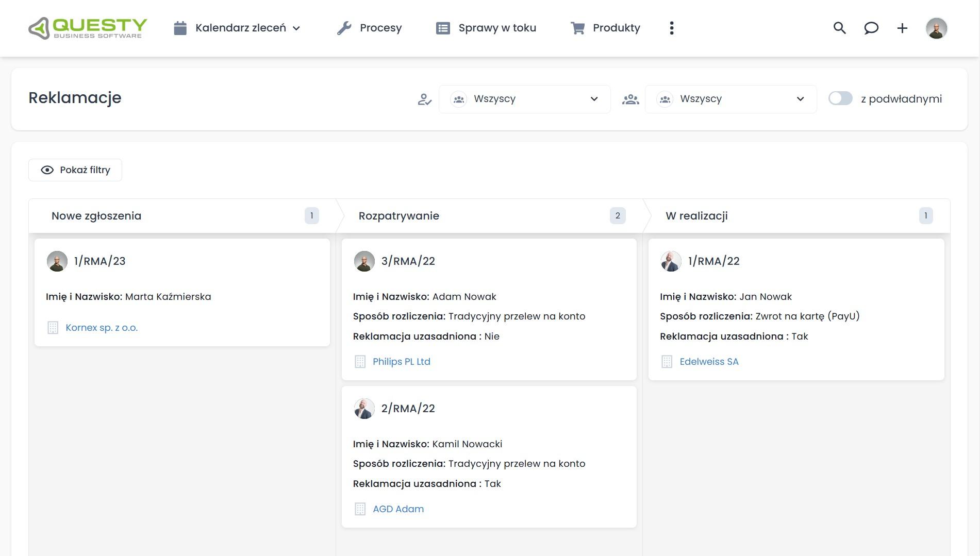Open the Edelweiss SA company link
Image resolution: width=980 pixels, height=556 pixels.
coord(709,362)
